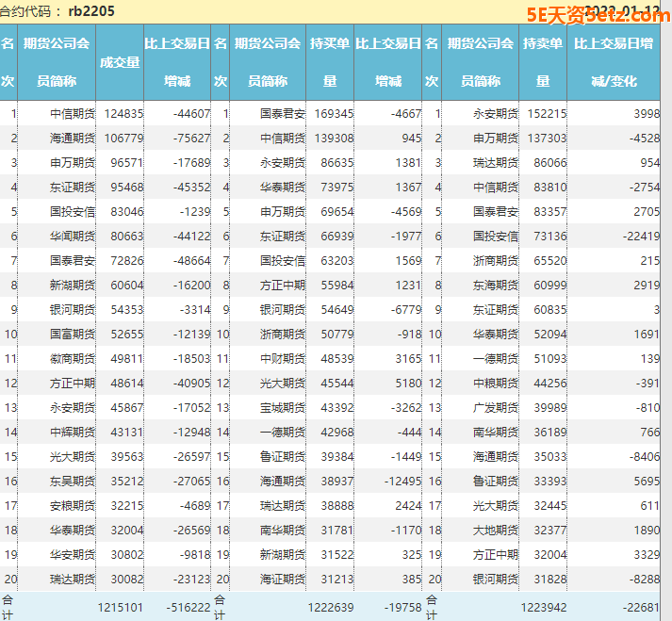672x621 pixels.
Task: Click the total long position cell 1222639
Action: 332,607
